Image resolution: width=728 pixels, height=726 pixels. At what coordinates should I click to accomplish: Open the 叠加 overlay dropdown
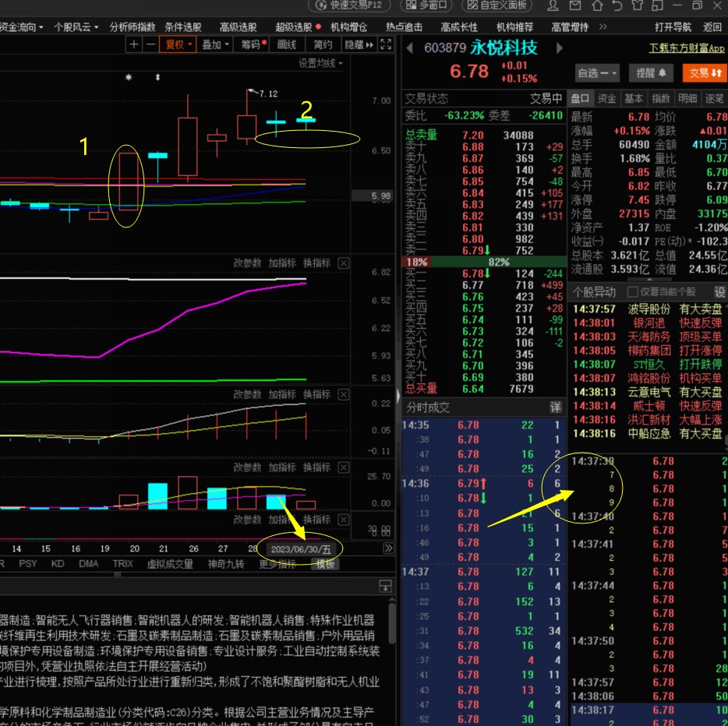215,44
